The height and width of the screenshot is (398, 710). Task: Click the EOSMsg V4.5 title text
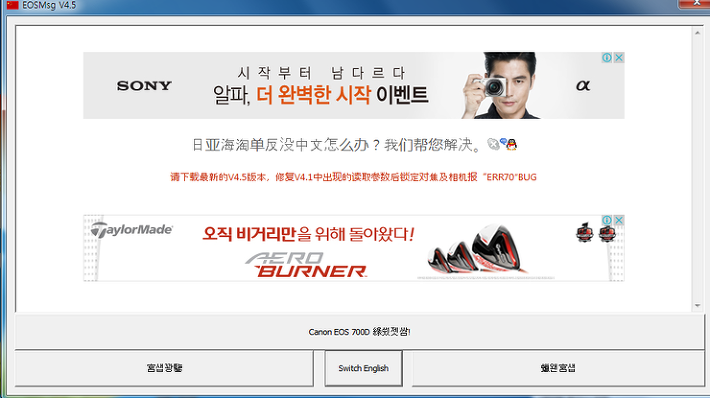tap(49, 5)
